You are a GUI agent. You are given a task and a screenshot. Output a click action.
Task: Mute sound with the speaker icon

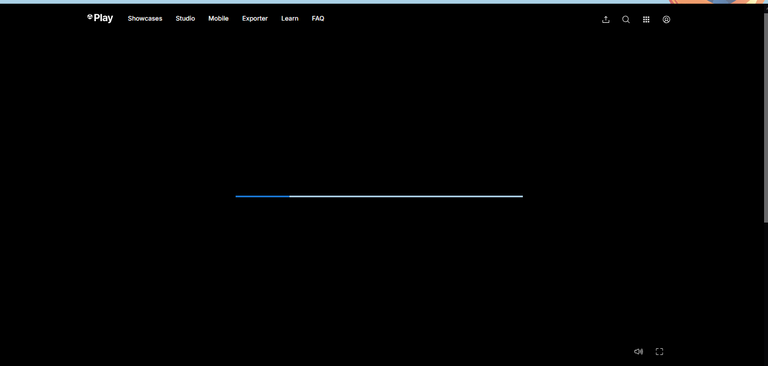pos(638,351)
